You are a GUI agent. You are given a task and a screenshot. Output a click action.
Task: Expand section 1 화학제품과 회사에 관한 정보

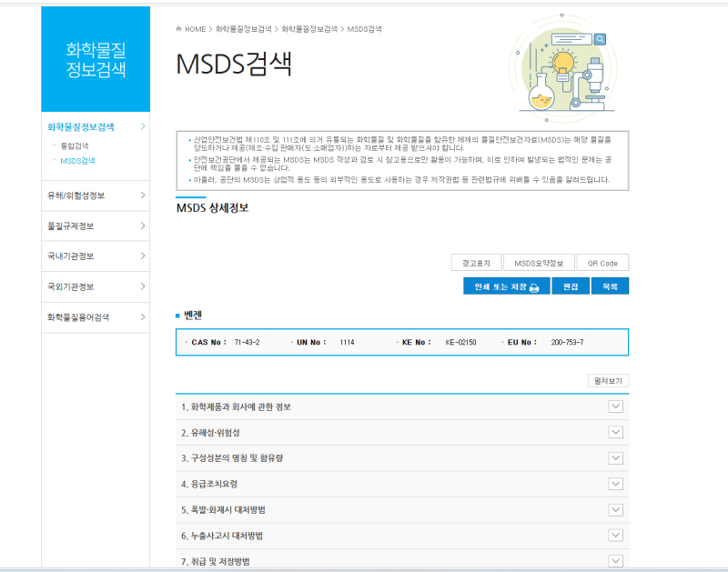point(616,406)
